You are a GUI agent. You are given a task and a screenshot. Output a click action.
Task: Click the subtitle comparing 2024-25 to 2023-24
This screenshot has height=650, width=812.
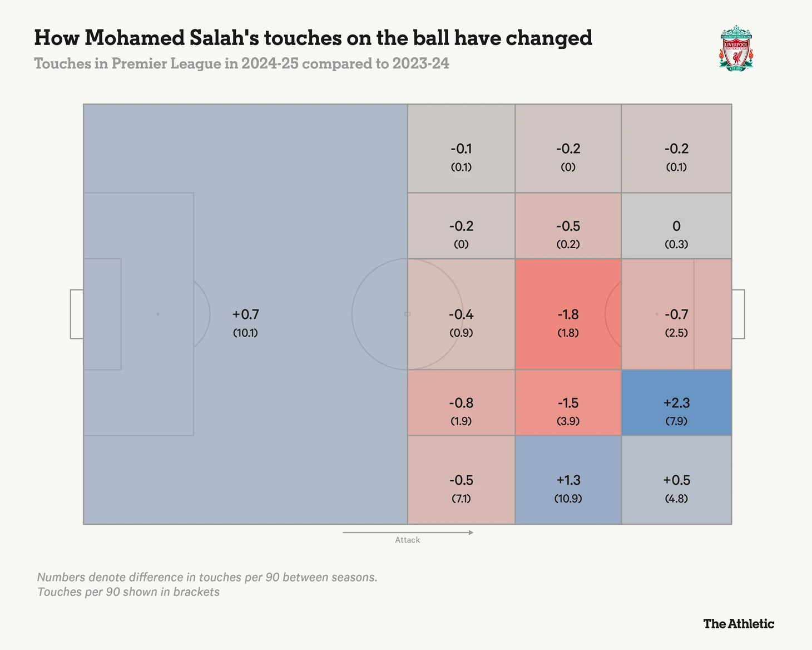pos(241,63)
